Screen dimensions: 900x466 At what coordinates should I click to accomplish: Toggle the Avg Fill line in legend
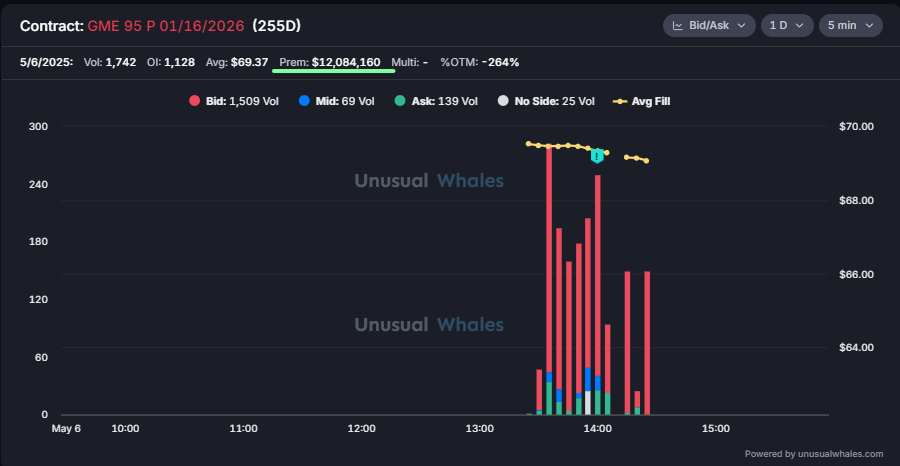click(x=642, y=102)
